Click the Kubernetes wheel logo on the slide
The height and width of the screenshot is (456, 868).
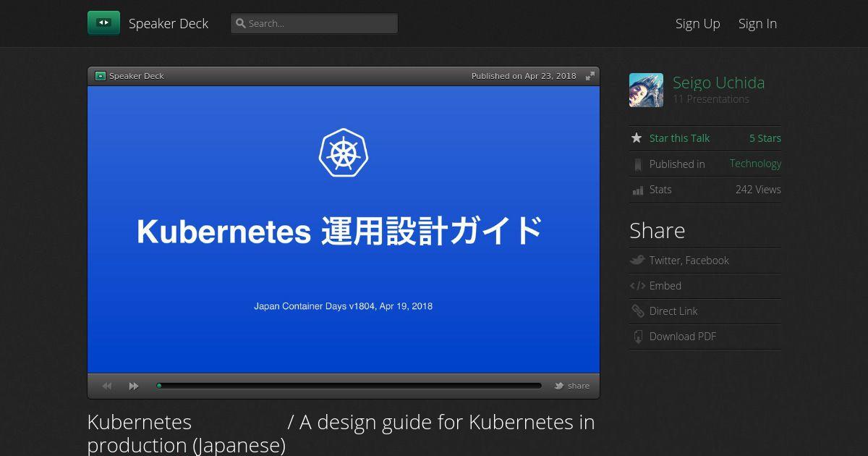coord(344,153)
